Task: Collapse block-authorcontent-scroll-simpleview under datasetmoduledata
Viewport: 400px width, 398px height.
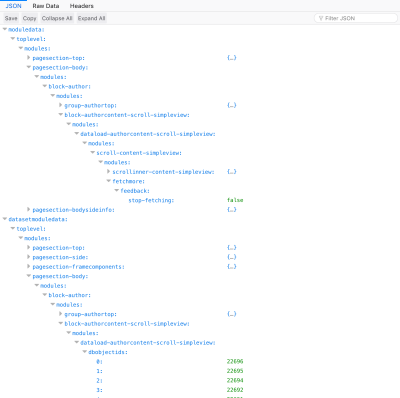Action: 61,323
